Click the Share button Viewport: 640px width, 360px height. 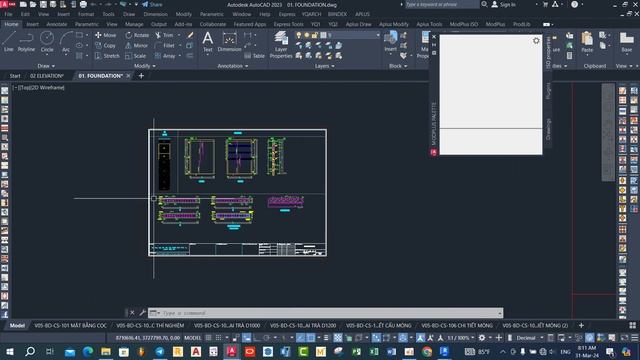click(x=152, y=4)
